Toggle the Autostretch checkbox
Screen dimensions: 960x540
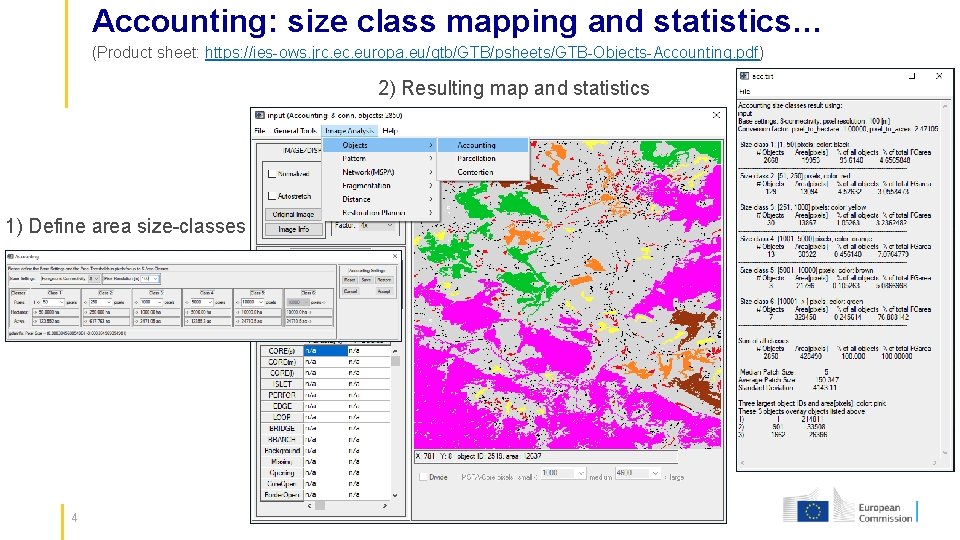click(272, 196)
